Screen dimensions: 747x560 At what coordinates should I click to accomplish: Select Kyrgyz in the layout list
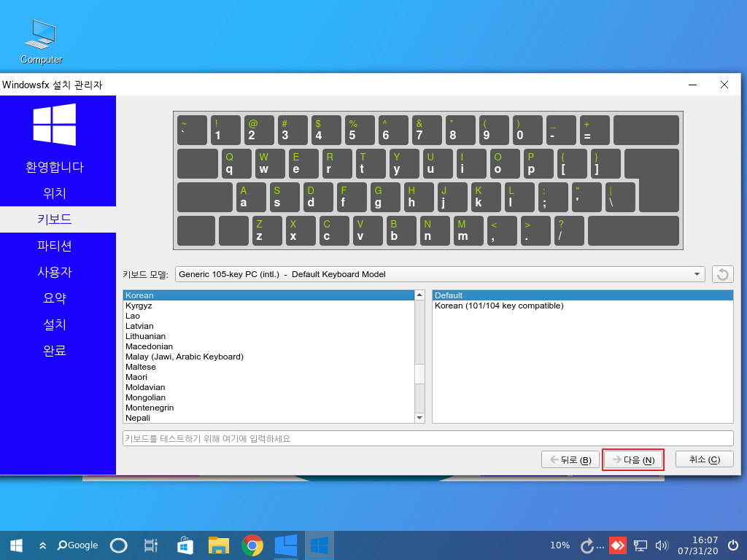[268, 306]
